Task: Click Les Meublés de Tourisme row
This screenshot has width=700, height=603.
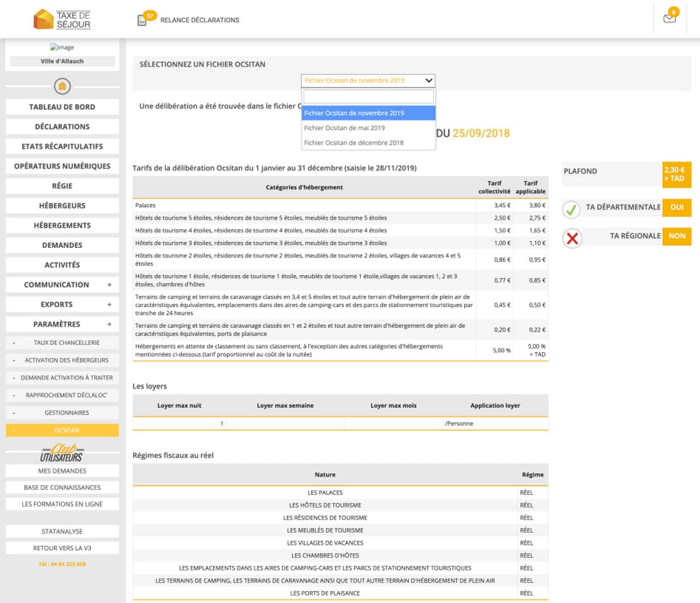Action: (x=340, y=530)
